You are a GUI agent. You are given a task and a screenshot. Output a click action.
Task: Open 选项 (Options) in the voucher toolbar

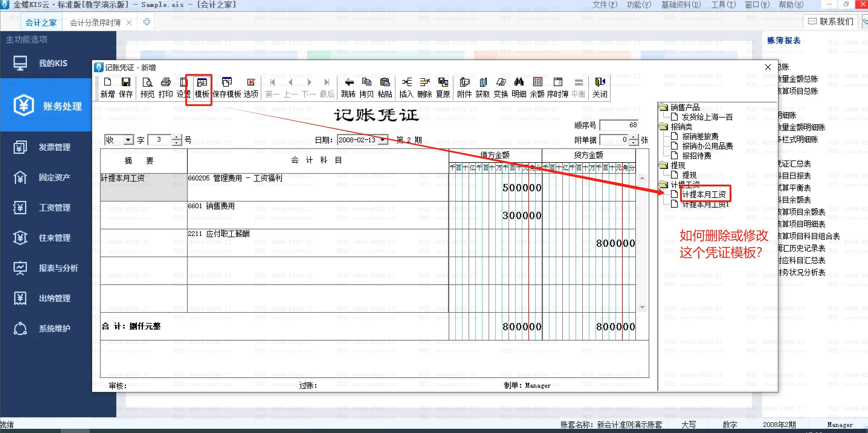[251, 88]
